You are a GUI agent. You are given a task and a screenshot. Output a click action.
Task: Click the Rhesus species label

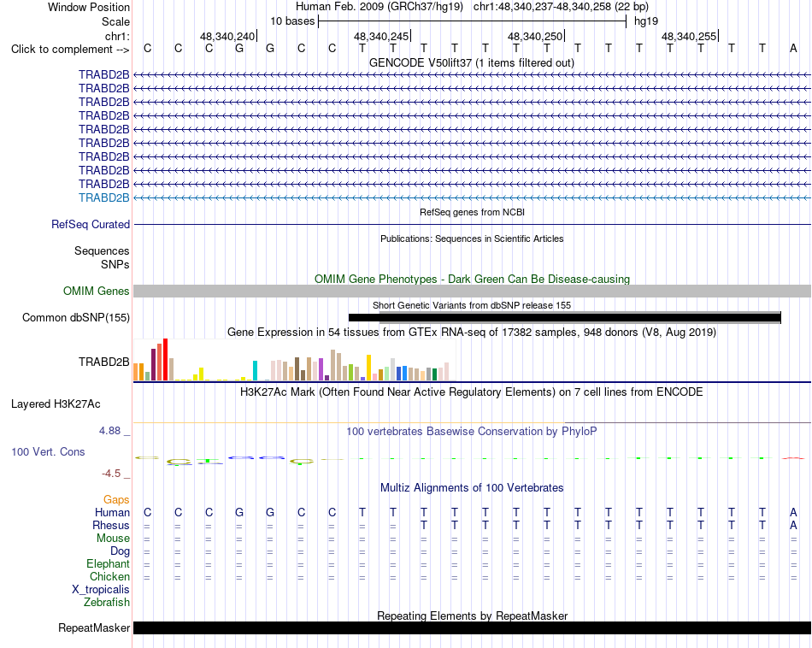tap(111, 525)
